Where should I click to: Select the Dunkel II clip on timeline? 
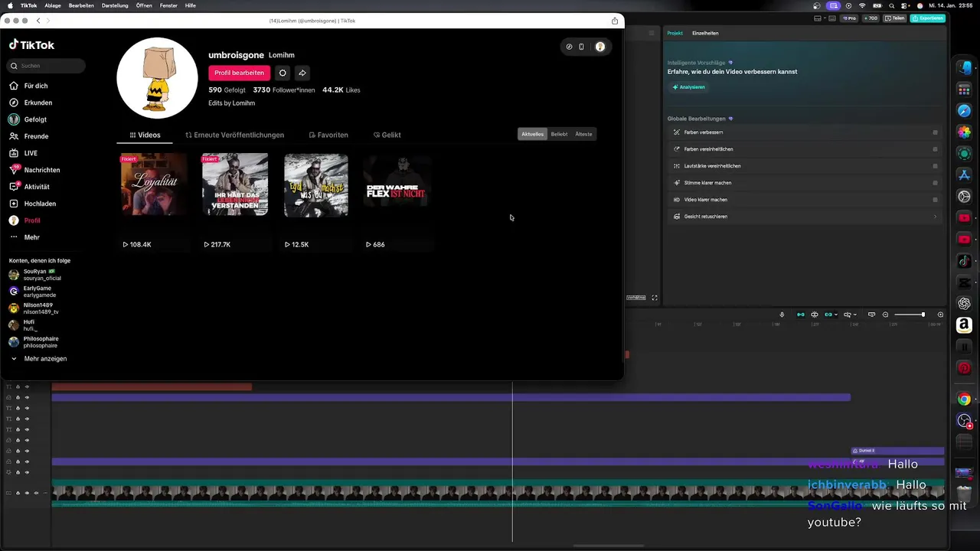point(897,451)
